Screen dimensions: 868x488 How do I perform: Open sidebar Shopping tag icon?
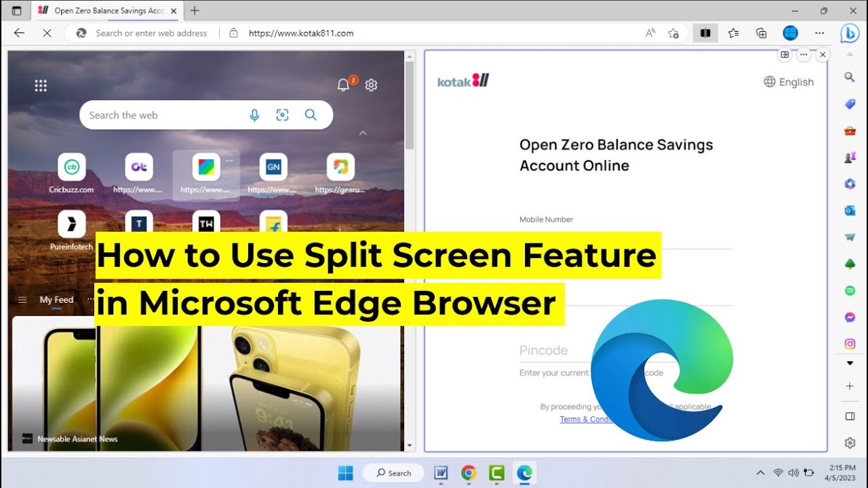point(850,104)
